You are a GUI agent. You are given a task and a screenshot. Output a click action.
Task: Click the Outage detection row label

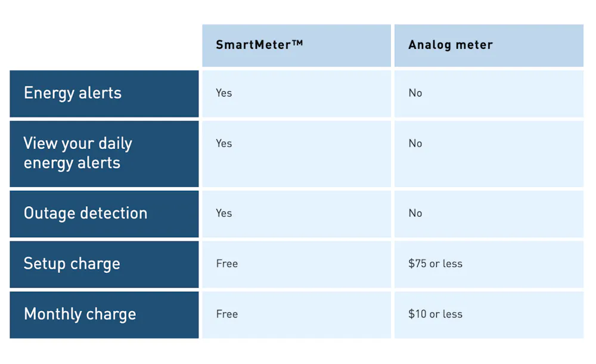pyautogui.click(x=104, y=214)
